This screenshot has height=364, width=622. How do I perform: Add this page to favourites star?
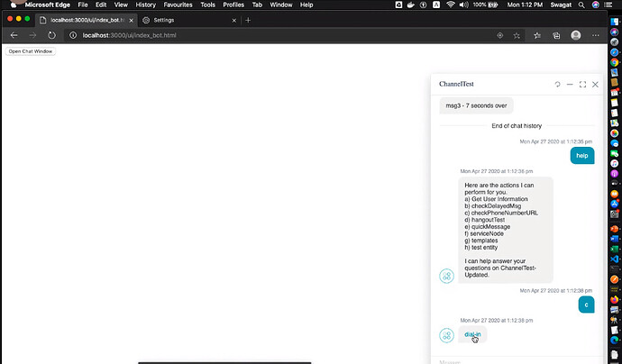(x=518, y=35)
